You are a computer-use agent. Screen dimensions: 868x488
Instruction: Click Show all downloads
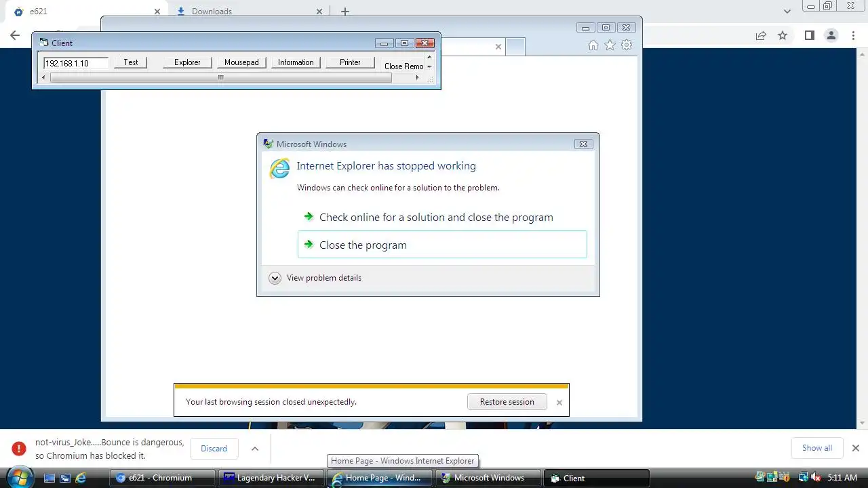coord(817,448)
